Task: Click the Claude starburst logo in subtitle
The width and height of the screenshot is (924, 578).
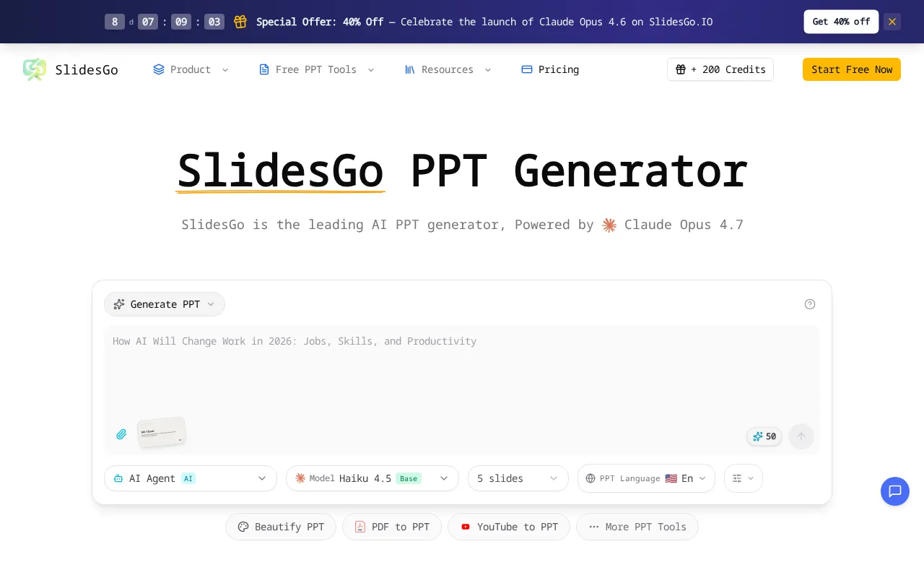Action: click(609, 225)
